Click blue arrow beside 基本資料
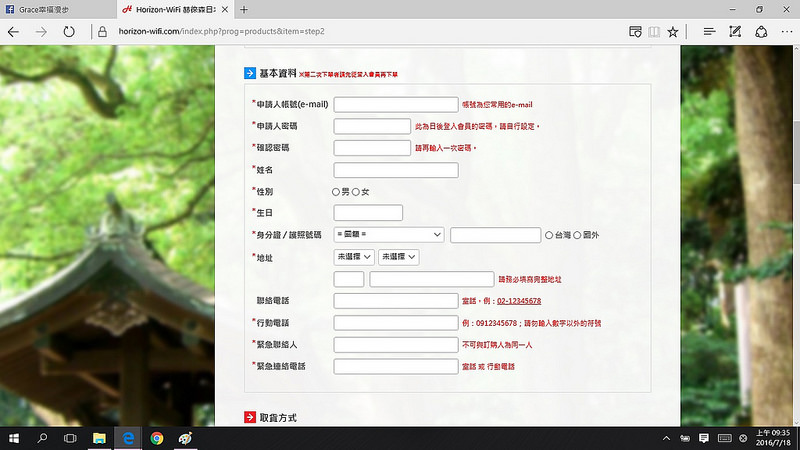 [250, 73]
